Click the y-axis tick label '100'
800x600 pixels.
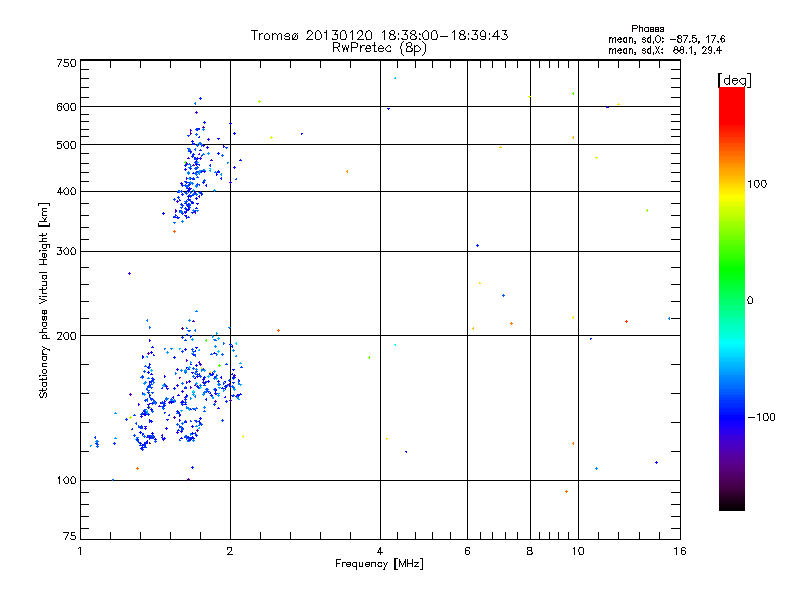[x=66, y=480]
